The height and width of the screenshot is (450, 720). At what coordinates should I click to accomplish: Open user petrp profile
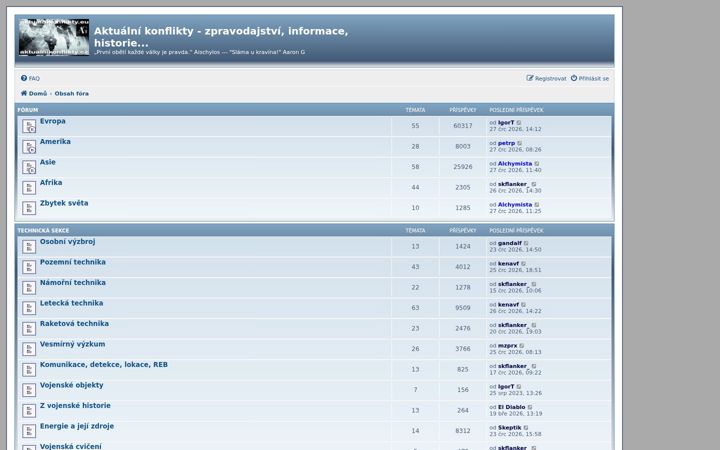(506, 143)
